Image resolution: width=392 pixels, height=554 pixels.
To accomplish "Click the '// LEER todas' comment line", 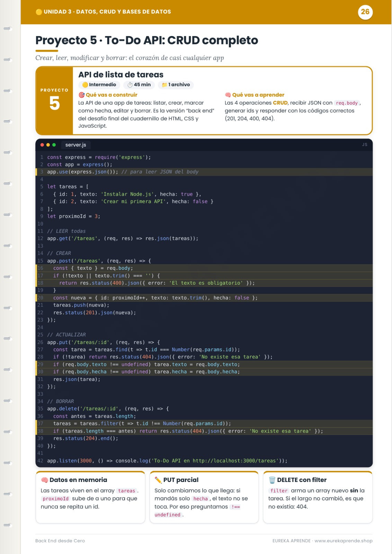I will tap(66, 231).
